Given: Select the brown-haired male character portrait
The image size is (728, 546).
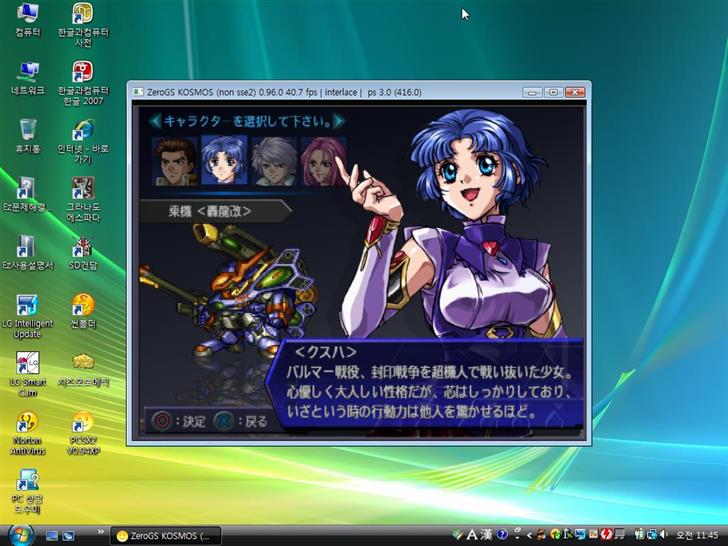Looking at the screenshot, I should tap(175, 162).
